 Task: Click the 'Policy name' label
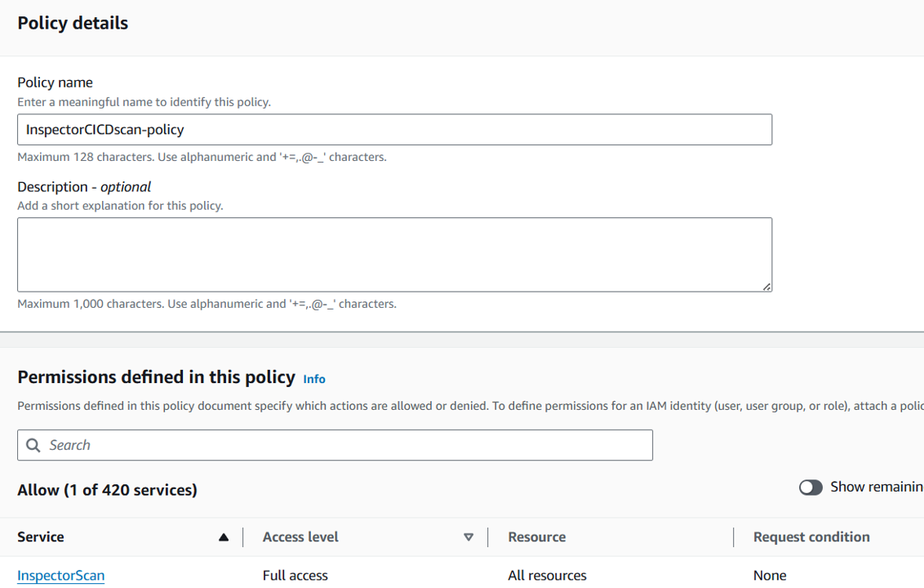click(x=55, y=82)
